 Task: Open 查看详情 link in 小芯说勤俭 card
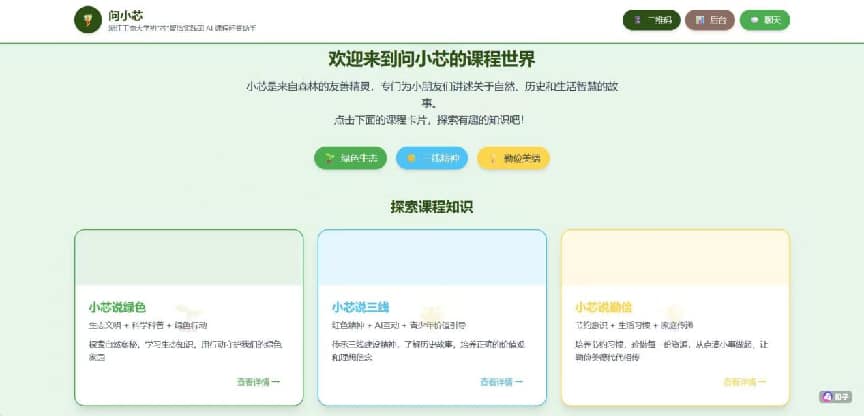pyautogui.click(x=745, y=382)
